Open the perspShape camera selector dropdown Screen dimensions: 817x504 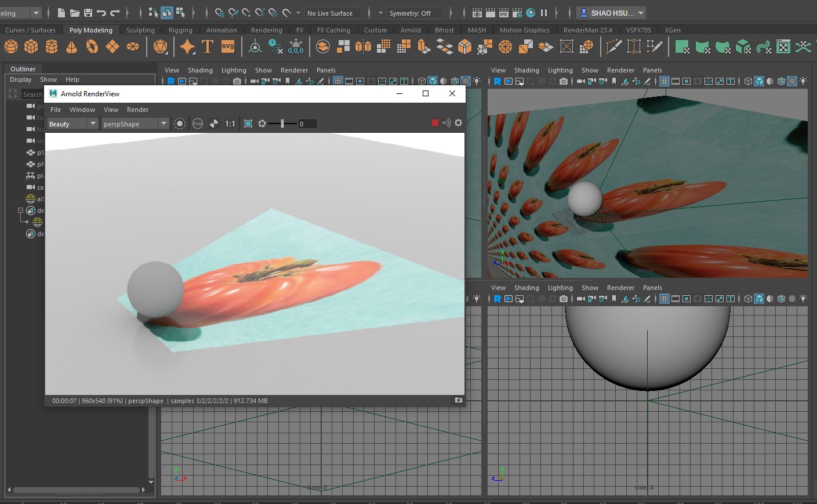(135, 123)
